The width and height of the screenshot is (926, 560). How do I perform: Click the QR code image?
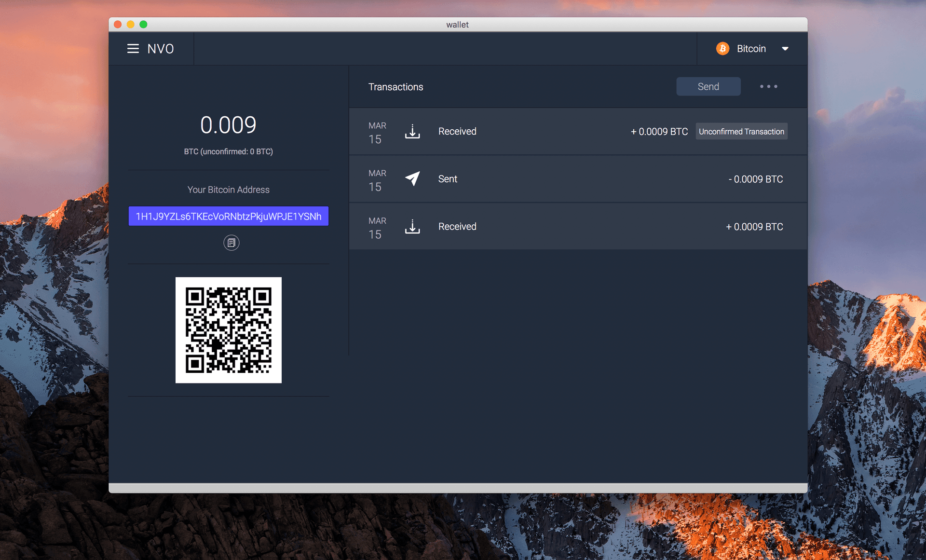coord(229,330)
